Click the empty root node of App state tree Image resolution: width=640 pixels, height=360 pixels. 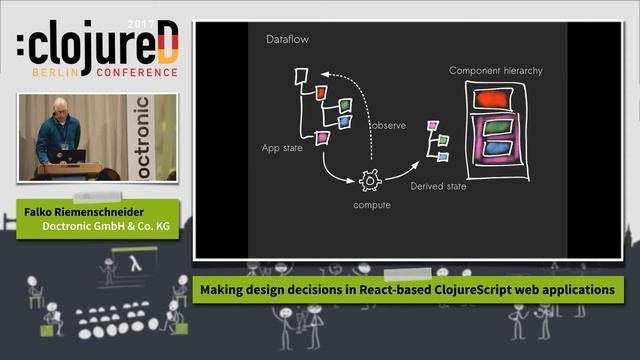pos(301,76)
